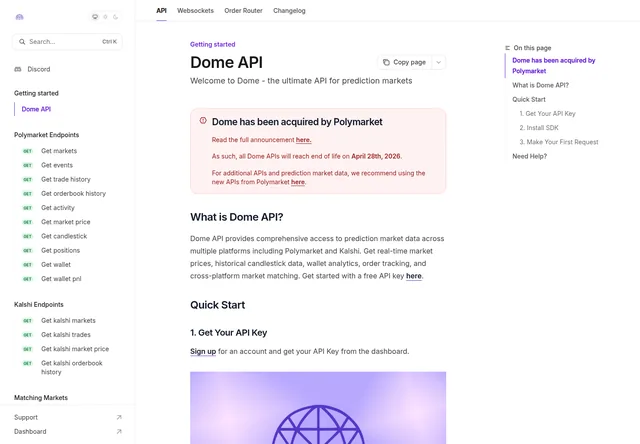Click GET badge beside Get candlestick
Viewport: 640px width, 444px height.
coord(27,236)
